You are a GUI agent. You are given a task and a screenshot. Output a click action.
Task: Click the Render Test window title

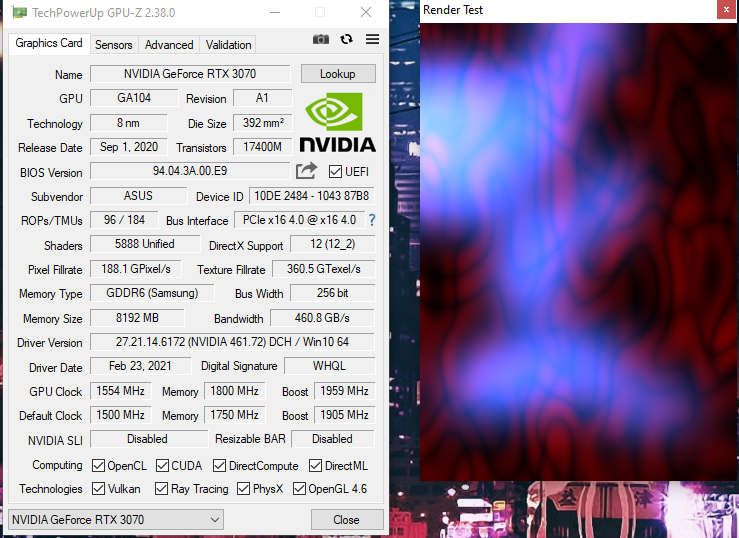(x=453, y=10)
